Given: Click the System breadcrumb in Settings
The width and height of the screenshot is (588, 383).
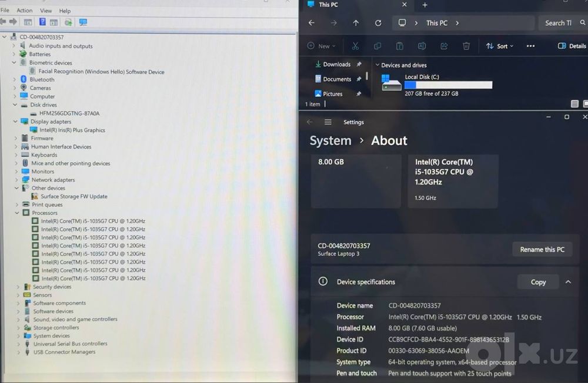Looking at the screenshot, I should (x=330, y=140).
